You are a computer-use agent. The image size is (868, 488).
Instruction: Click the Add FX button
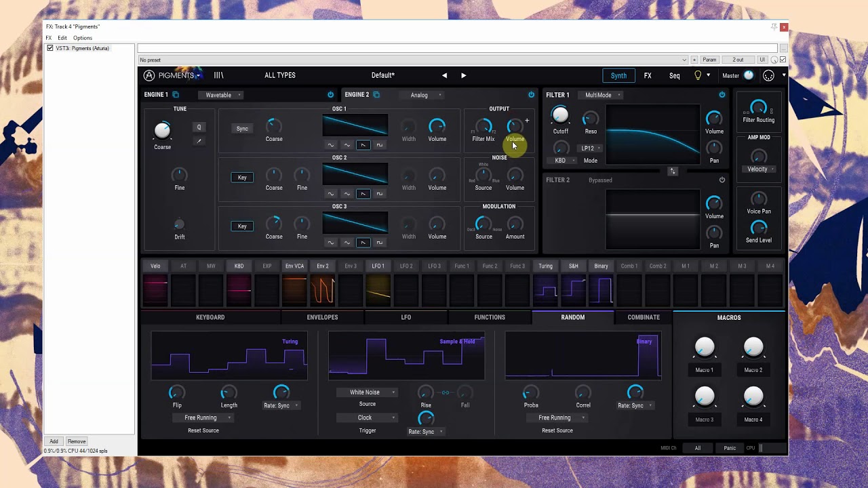pos(54,441)
